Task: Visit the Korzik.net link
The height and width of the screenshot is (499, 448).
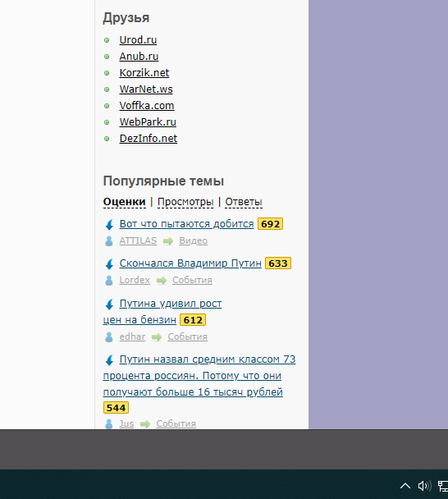Action: [x=144, y=73]
